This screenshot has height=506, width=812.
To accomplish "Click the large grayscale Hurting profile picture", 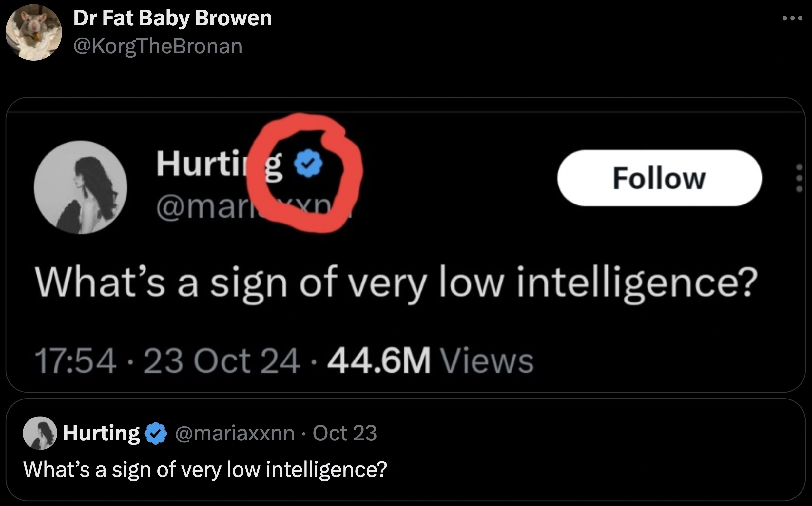I will [80, 187].
